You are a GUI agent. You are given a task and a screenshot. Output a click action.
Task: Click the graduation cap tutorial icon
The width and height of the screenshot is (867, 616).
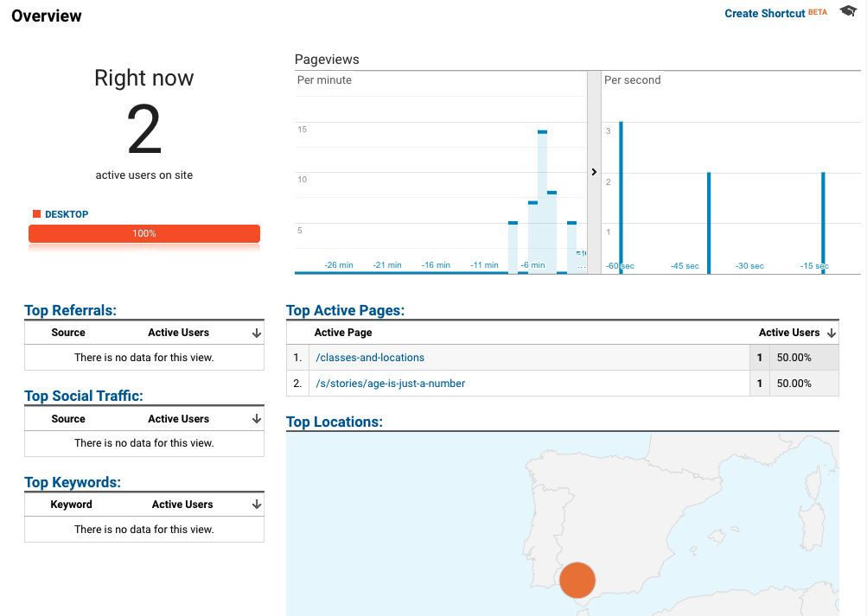[x=847, y=10]
